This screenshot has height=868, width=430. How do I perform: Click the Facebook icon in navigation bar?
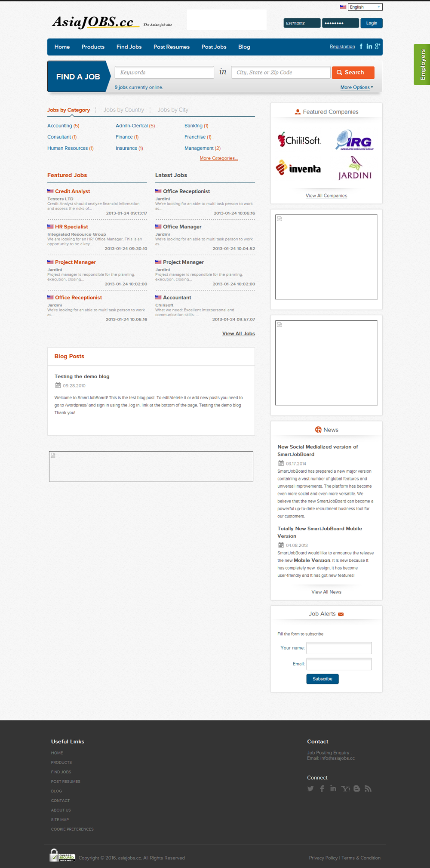(361, 46)
